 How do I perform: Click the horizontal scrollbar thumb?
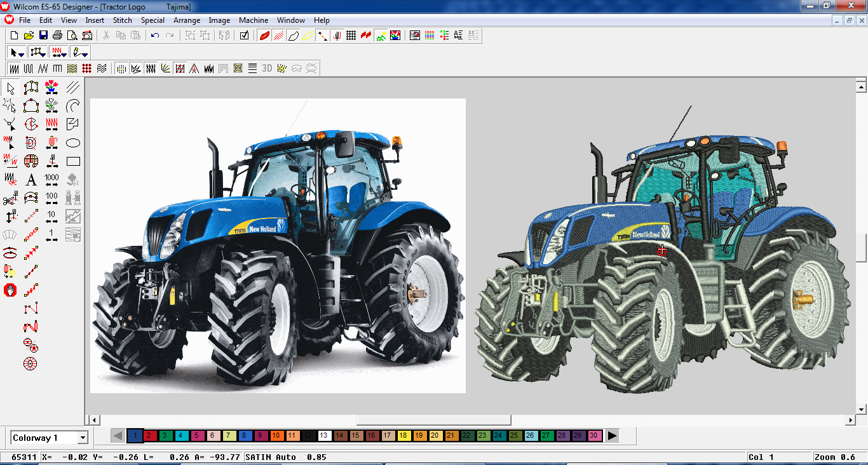[433, 420]
